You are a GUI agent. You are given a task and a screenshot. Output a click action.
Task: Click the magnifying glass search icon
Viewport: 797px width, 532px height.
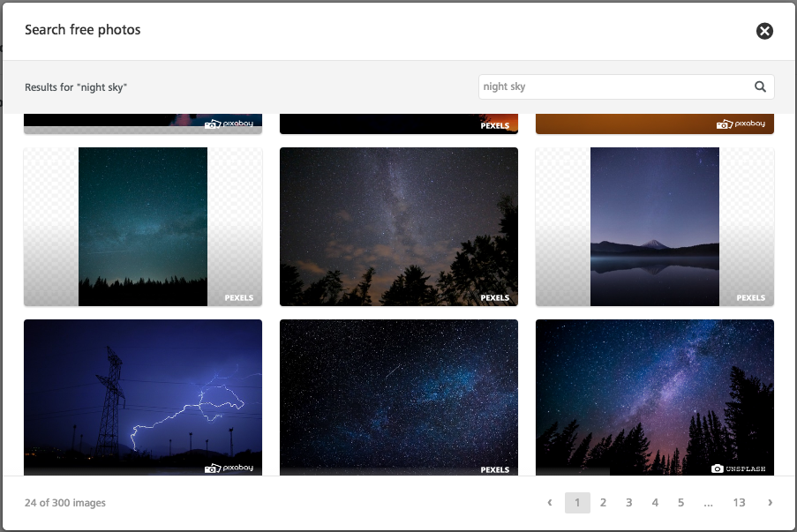pos(760,86)
